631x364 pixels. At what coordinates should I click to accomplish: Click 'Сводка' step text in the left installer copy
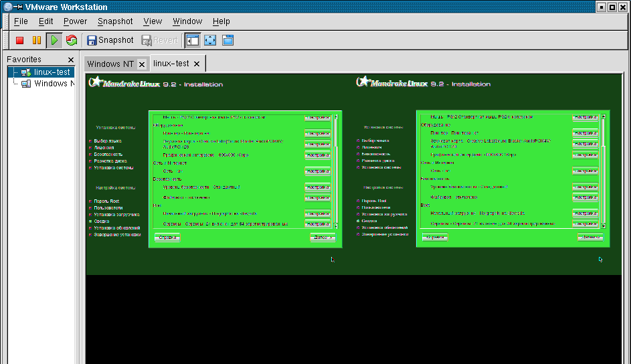[x=102, y=221]
